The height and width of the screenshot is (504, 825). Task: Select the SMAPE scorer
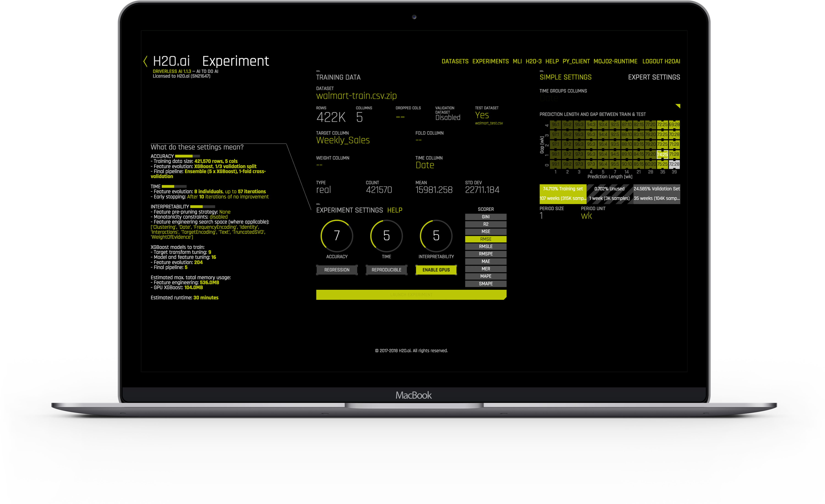(486, 284)
